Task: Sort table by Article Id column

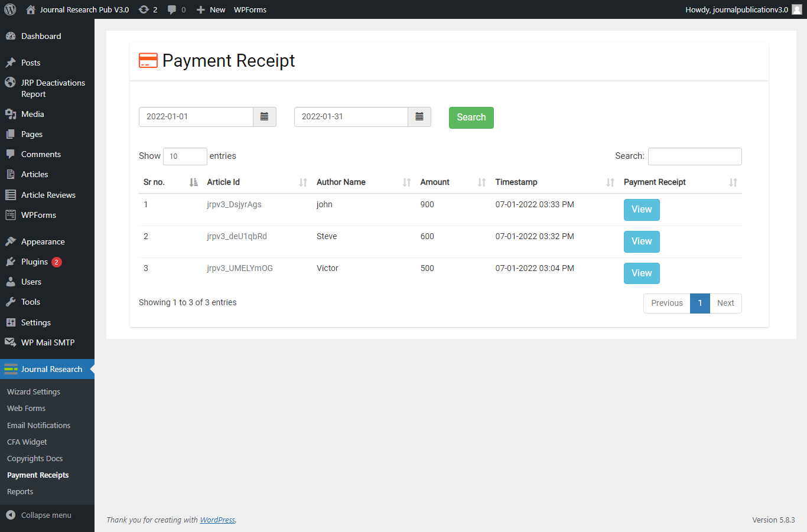Action: (x=257, y=182)
